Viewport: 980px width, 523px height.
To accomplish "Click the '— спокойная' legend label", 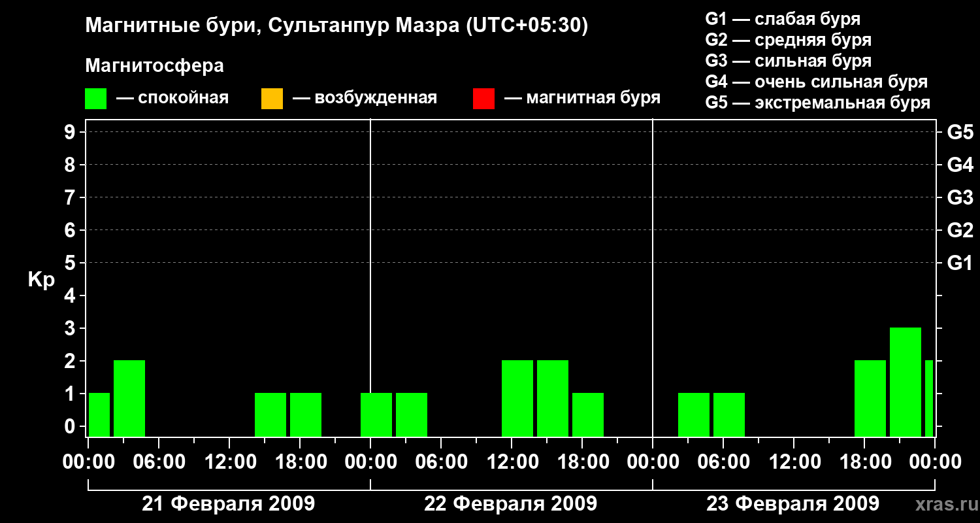I will pos(172,99).
